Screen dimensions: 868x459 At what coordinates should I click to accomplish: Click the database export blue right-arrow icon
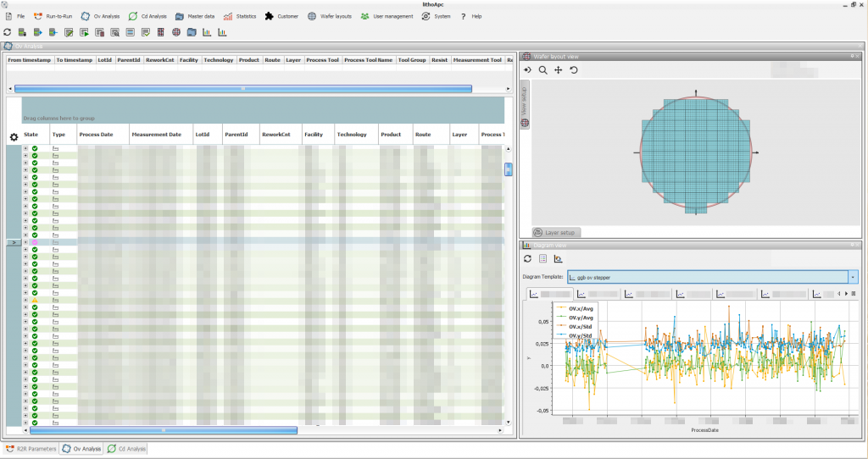[38, 33]
